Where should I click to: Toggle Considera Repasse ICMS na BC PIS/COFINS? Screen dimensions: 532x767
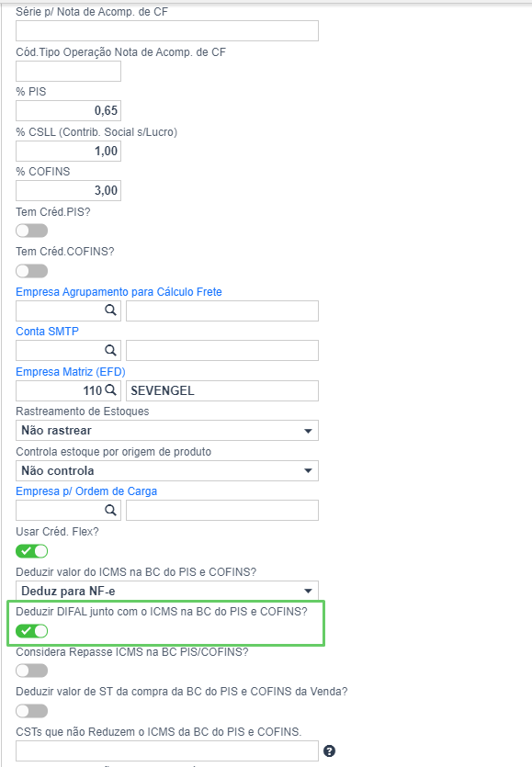[32, 671]
